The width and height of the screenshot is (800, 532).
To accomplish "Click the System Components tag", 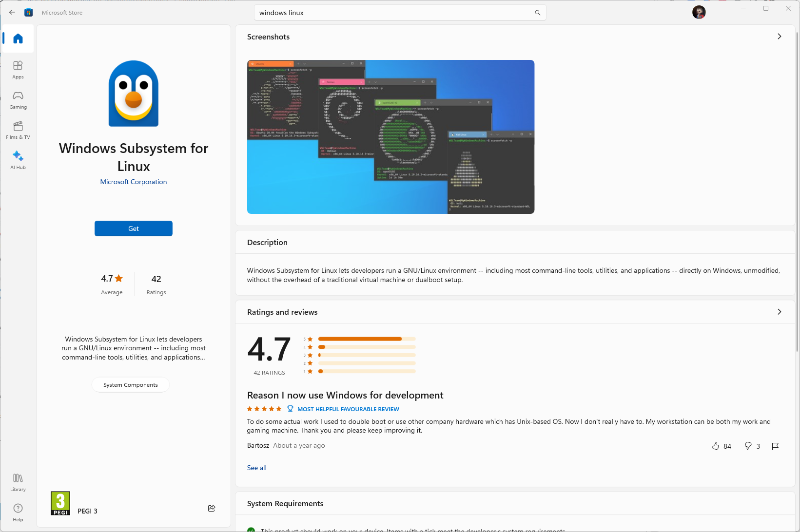I will tap(131, 385).
